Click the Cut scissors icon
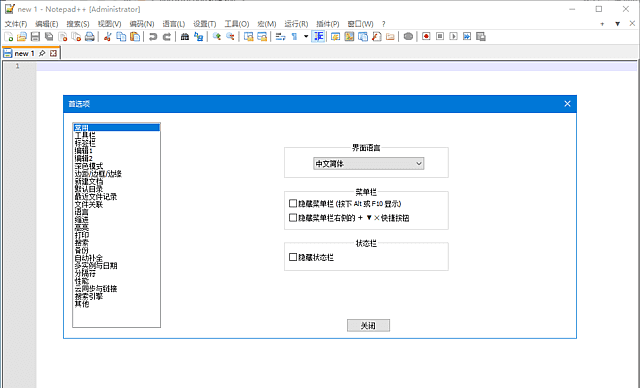 click(x=108, y=37)
